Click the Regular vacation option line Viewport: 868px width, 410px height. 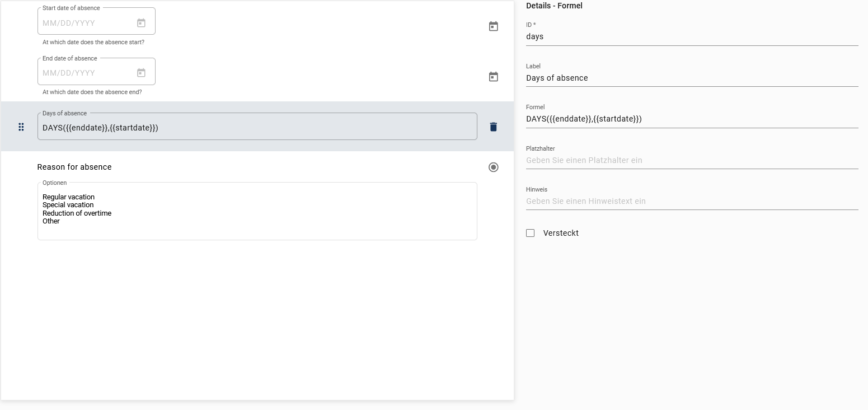point(69,197)
